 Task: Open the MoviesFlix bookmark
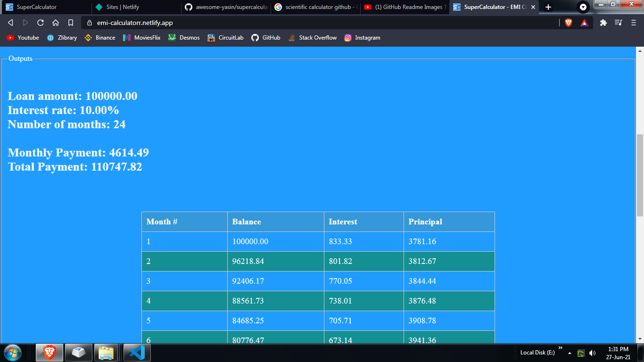tap(141, 38)
